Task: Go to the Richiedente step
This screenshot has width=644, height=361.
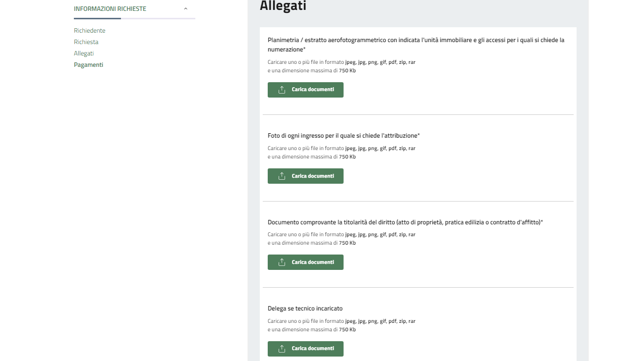Action: [90, 31]
